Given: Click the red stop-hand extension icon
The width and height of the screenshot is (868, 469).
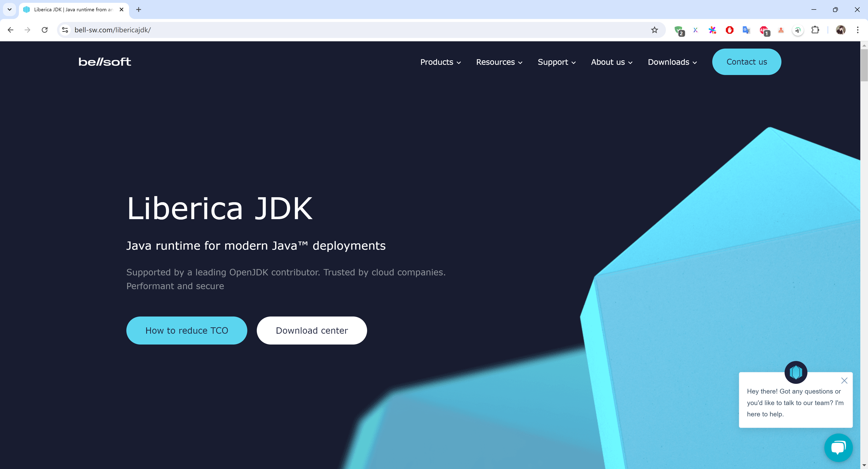Looking at the screenshot, I should point(729,30).
